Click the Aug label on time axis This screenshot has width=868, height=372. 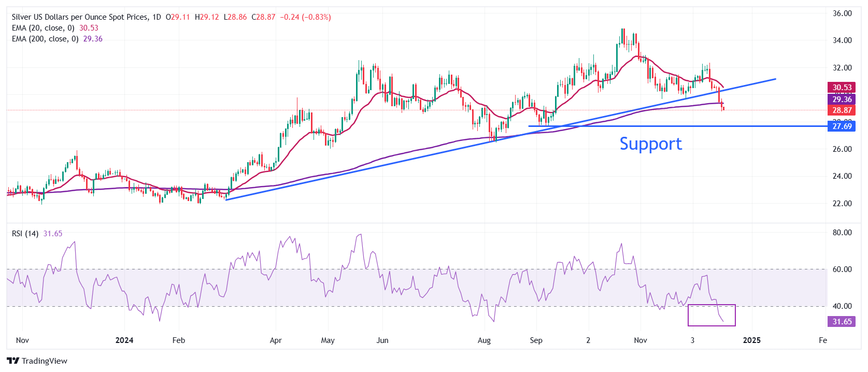(484, 340)
